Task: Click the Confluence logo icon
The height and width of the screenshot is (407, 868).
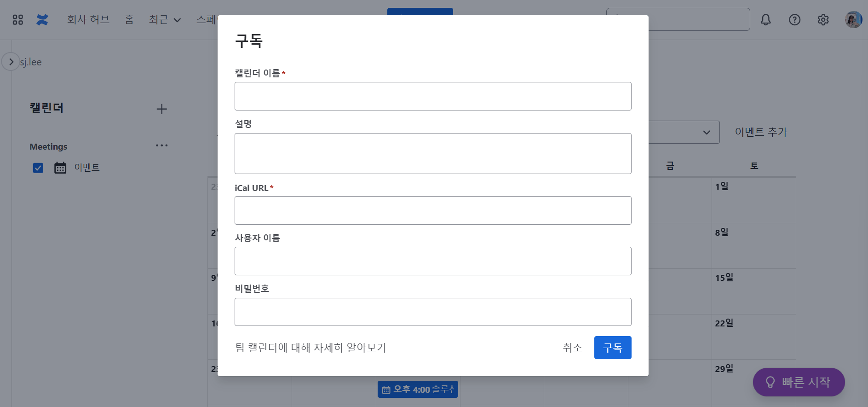Action: click(x=42, y=20)
